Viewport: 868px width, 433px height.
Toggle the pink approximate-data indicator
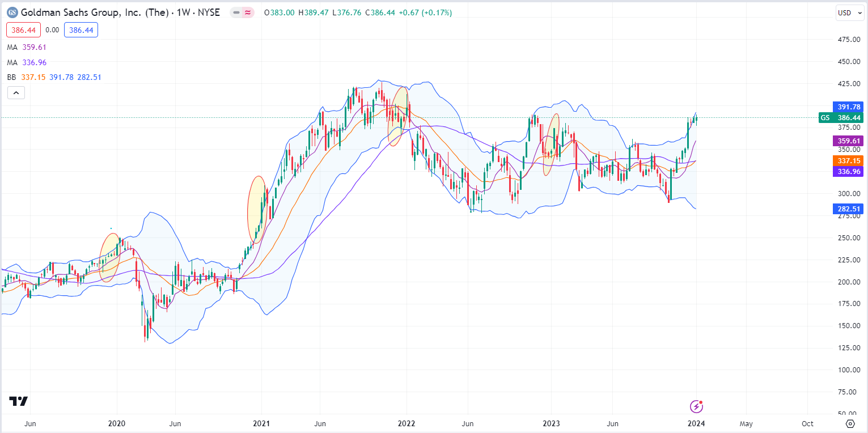click(x=248, y=12)
